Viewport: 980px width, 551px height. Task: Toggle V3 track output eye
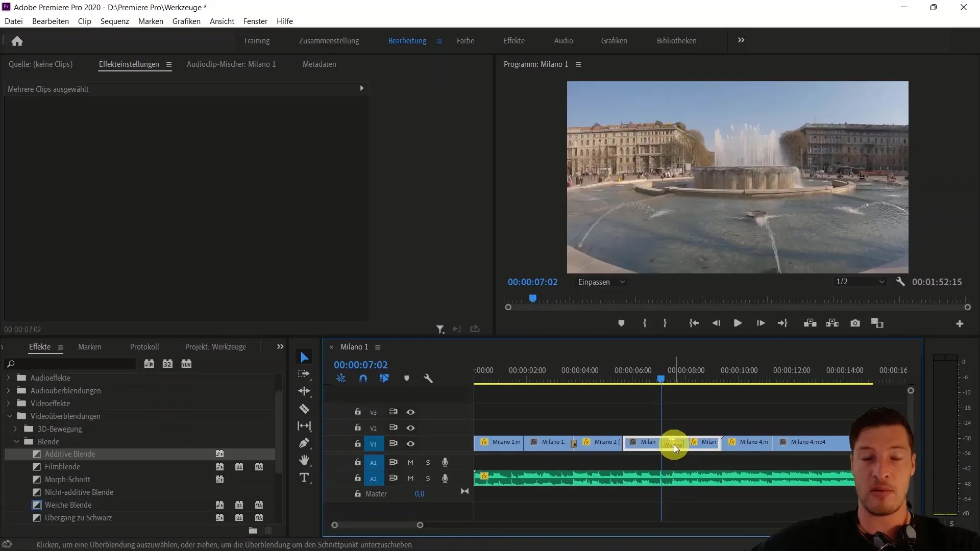[x=410, y=412]
